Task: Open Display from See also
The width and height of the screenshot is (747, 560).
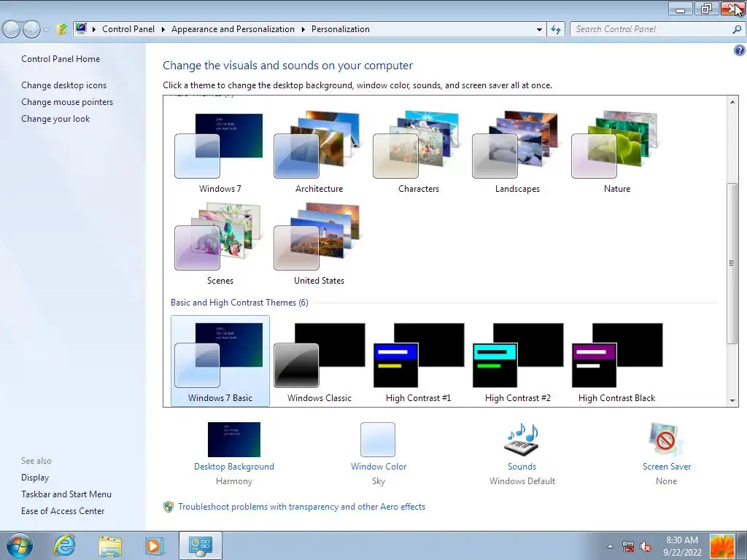Action: (x=35, y=478)
